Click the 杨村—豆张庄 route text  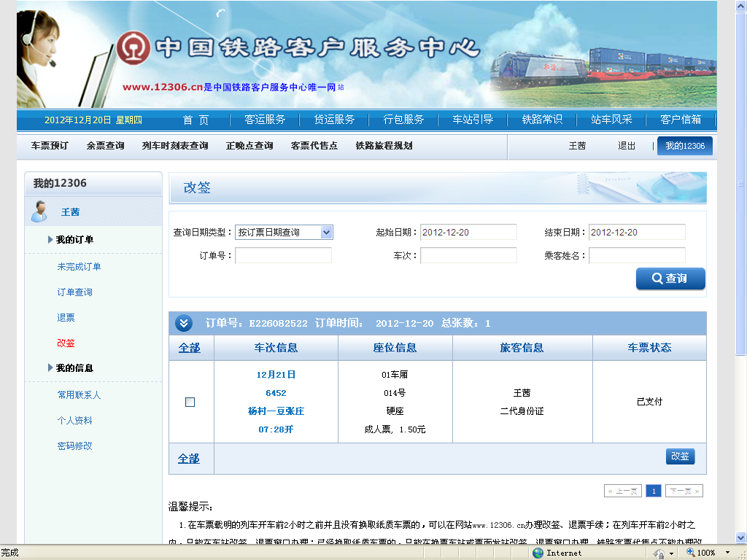click(276, 411)
